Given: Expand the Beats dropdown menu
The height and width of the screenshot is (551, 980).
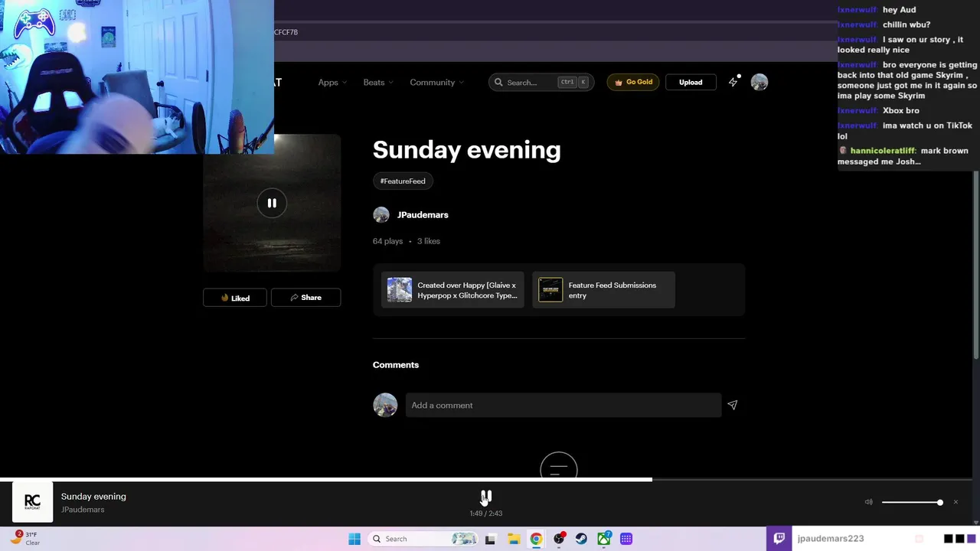Looking at the screenshot, I should point(378,83).
